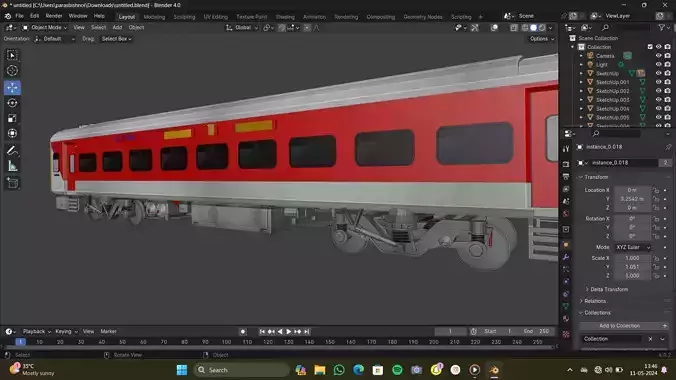
Task: Click the End frame field
Action: pyautogui.click(x=537, y=332)
